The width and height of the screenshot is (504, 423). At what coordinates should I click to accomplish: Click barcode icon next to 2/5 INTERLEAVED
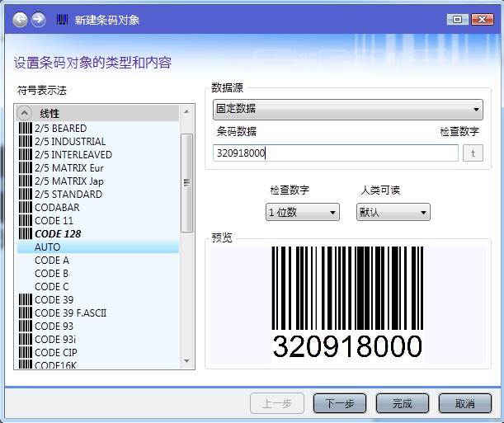pos(26,154)
